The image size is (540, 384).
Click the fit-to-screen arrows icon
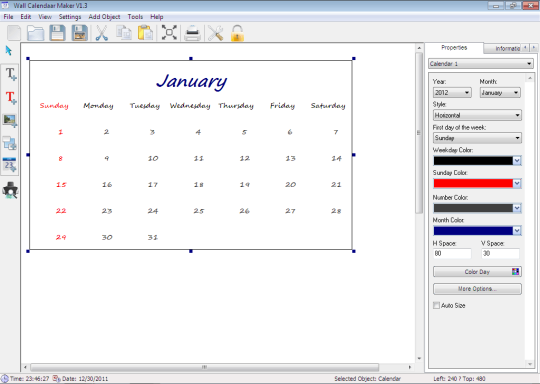tap(169, 33)
